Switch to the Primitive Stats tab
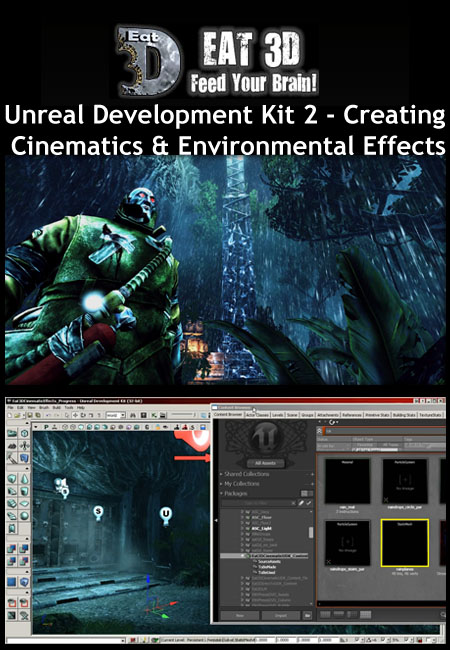This screenshot has height=650, width=450. [377, 415]
